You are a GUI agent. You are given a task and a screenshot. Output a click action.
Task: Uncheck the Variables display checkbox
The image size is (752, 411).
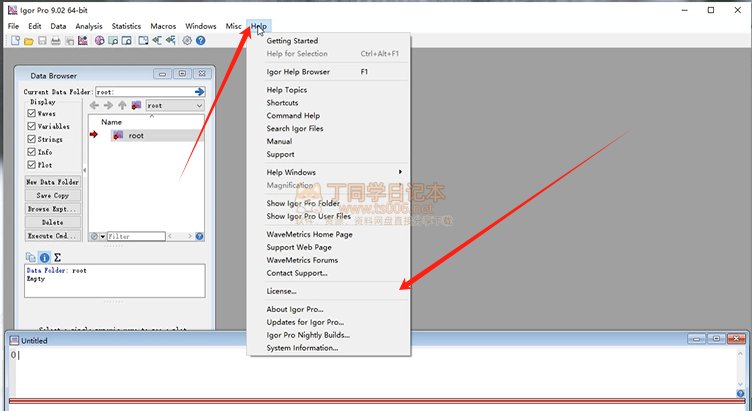coord(32,126)
